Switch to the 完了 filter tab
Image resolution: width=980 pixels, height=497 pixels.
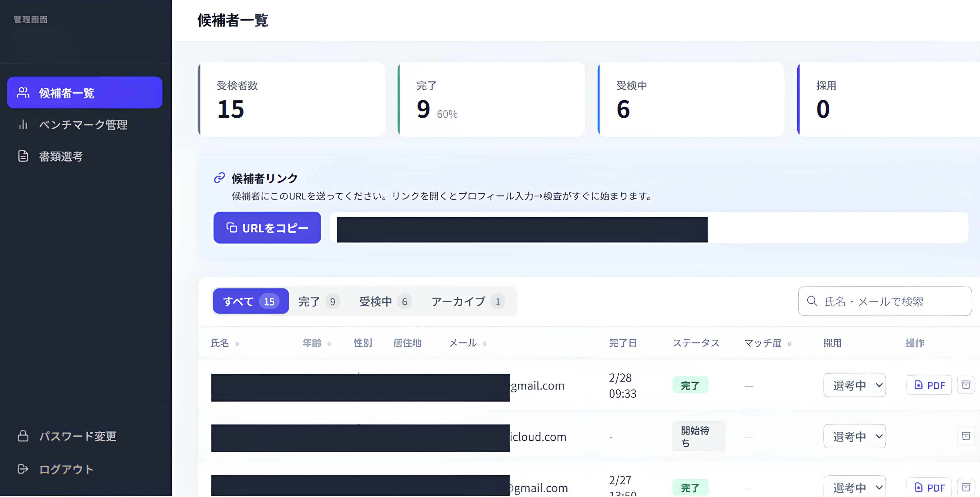pyautogui.click(x=318, y=302)
